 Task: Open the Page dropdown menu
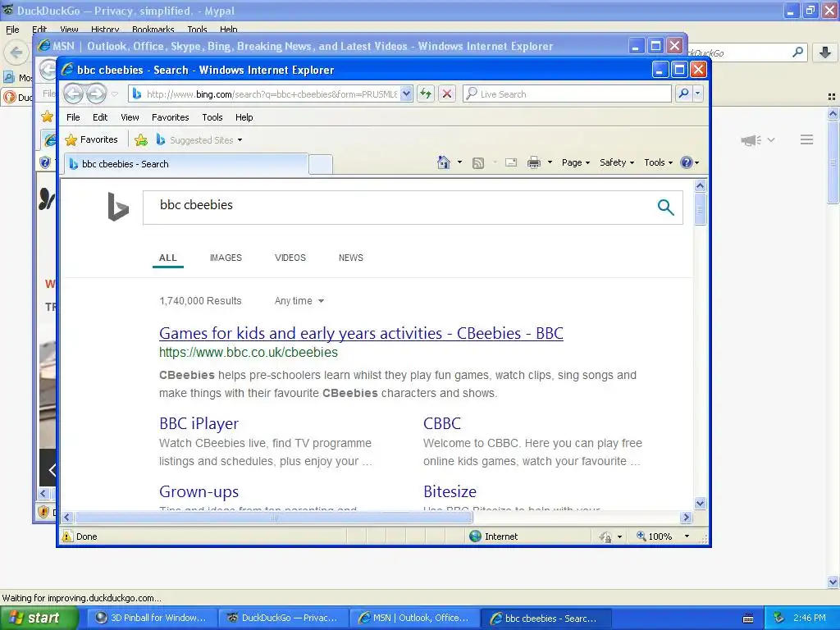[x=575, y=162]
